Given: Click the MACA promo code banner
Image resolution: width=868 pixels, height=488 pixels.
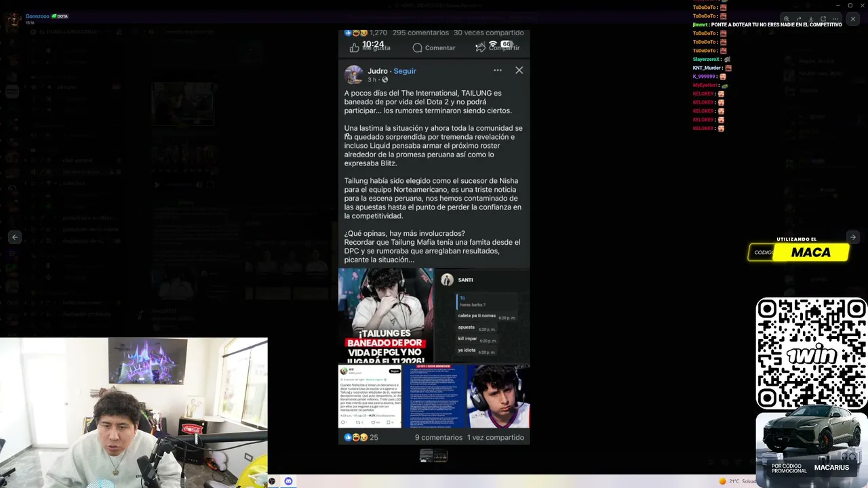Looking at the screenshot, I should click(x=799, y=252).
